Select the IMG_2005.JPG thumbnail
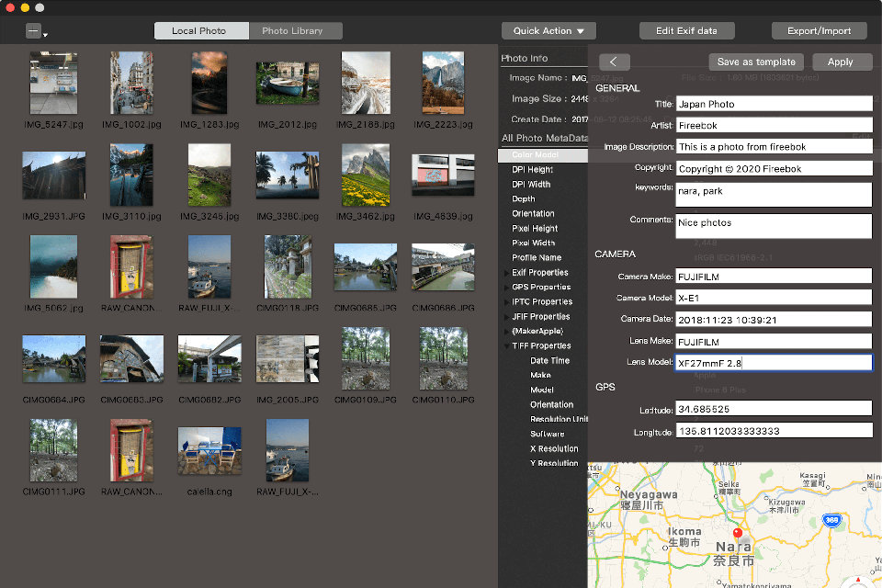 click(x=288, y=359)
